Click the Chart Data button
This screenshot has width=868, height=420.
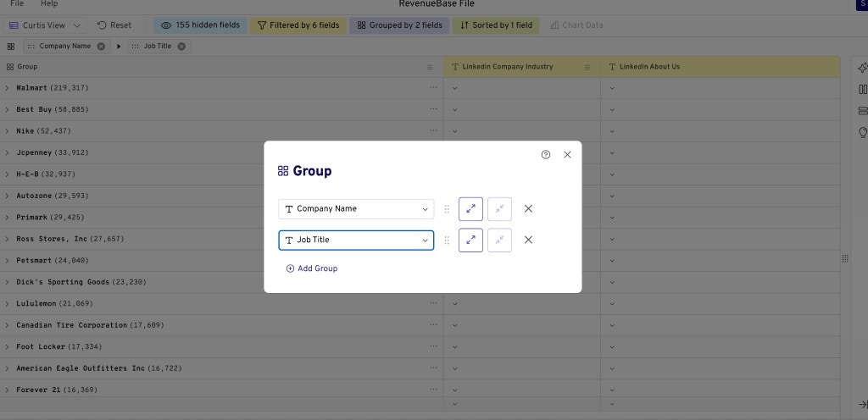(x=576, y=25)
